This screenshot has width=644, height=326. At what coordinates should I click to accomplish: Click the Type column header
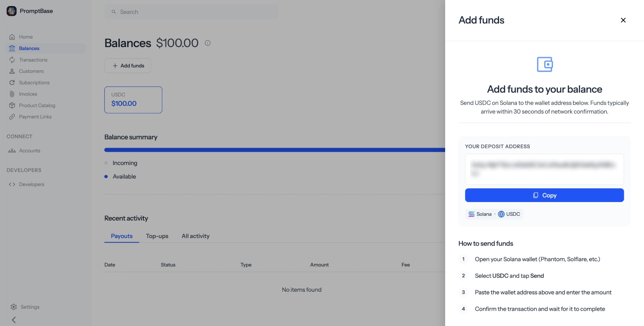[246, 265]
